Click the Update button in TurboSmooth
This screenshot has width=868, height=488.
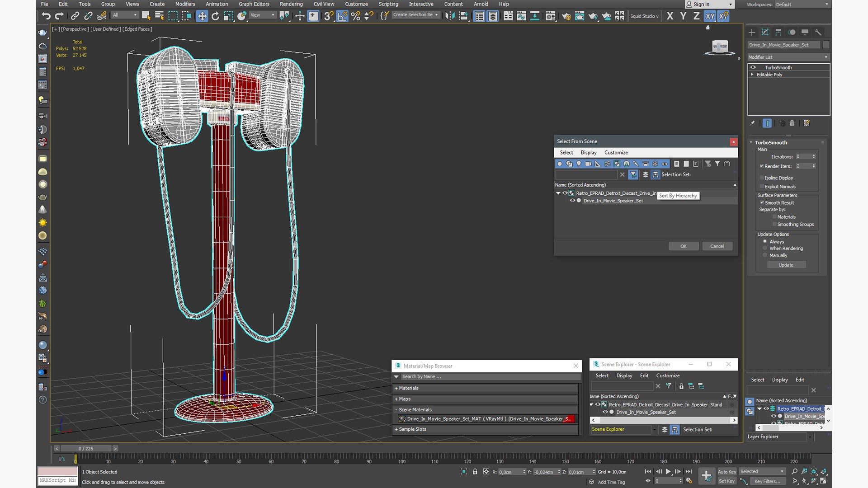point(786,265)
